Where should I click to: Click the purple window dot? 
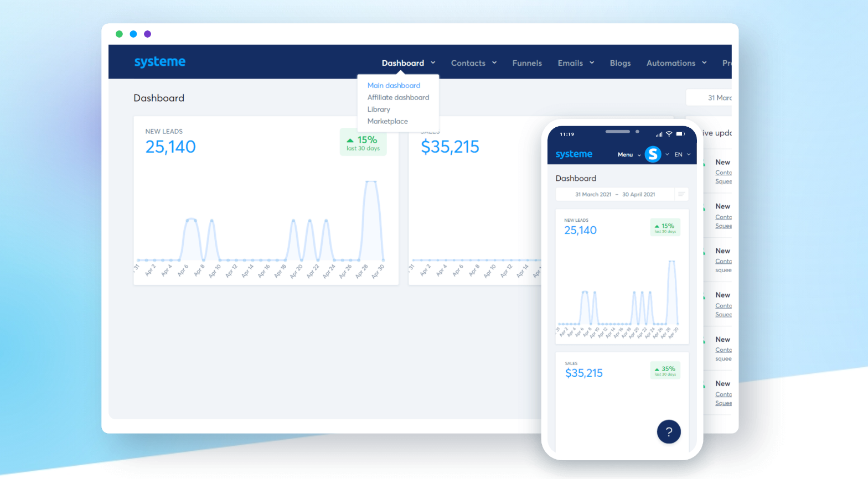pos(147,34)
